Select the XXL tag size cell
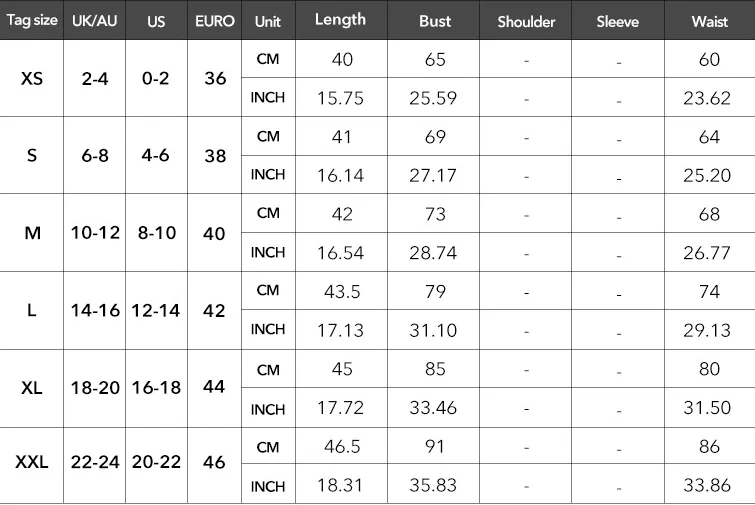This screenshot has height=505, width=755. (32, 464)
